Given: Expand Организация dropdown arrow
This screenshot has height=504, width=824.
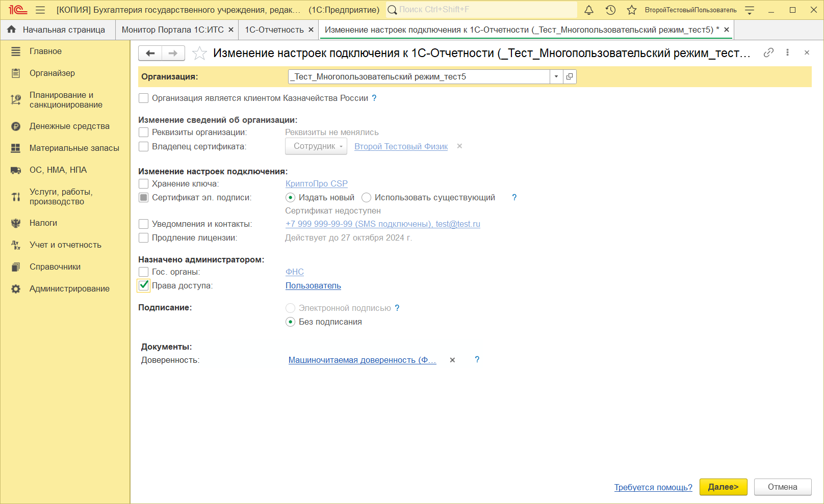Looking at the screenshot, I should 556,76.
